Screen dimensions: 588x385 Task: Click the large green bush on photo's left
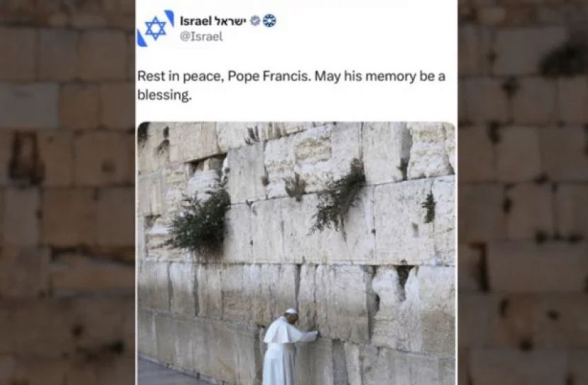(200, 221)
